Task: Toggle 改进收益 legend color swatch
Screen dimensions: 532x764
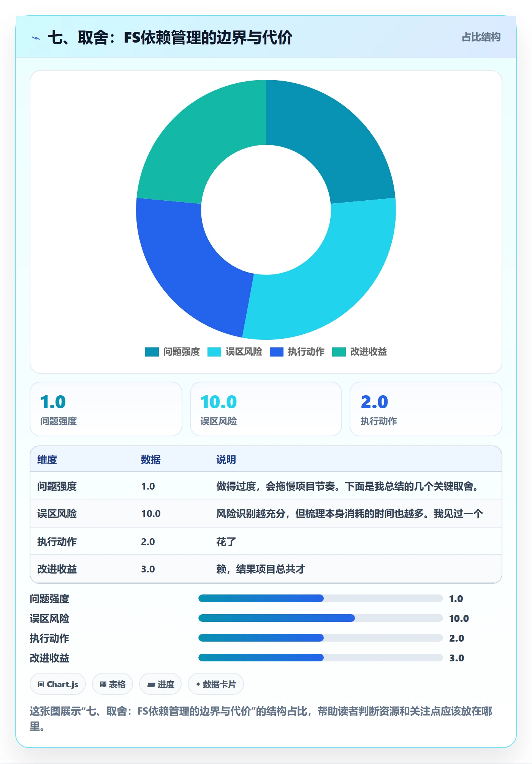Action: pyautogui.click(x=339, y=352)
